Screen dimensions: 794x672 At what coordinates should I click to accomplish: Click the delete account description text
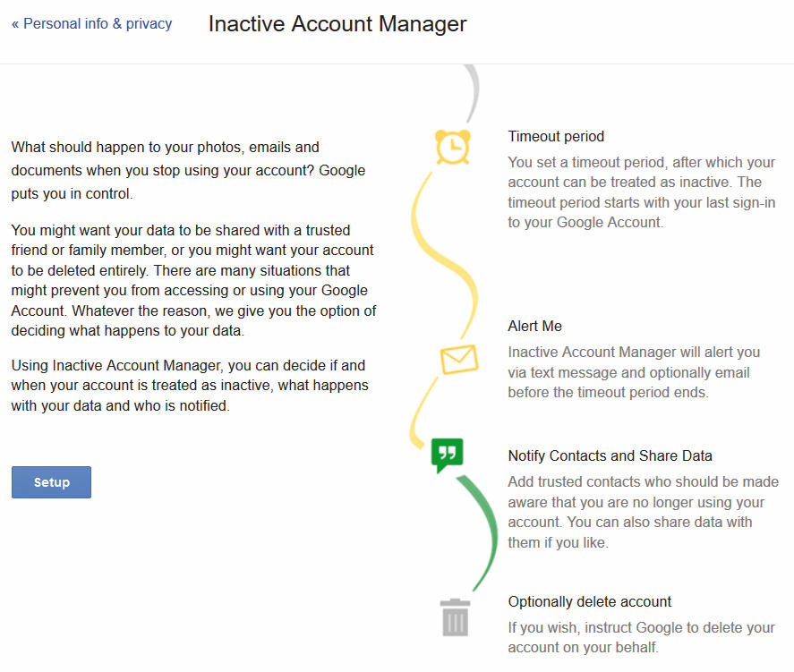tap(642, 638)
